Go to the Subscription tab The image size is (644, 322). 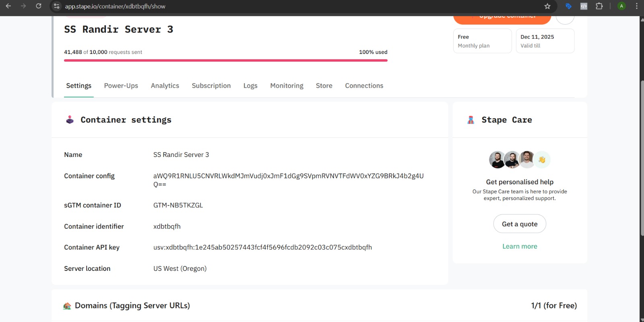coord(211,86)
